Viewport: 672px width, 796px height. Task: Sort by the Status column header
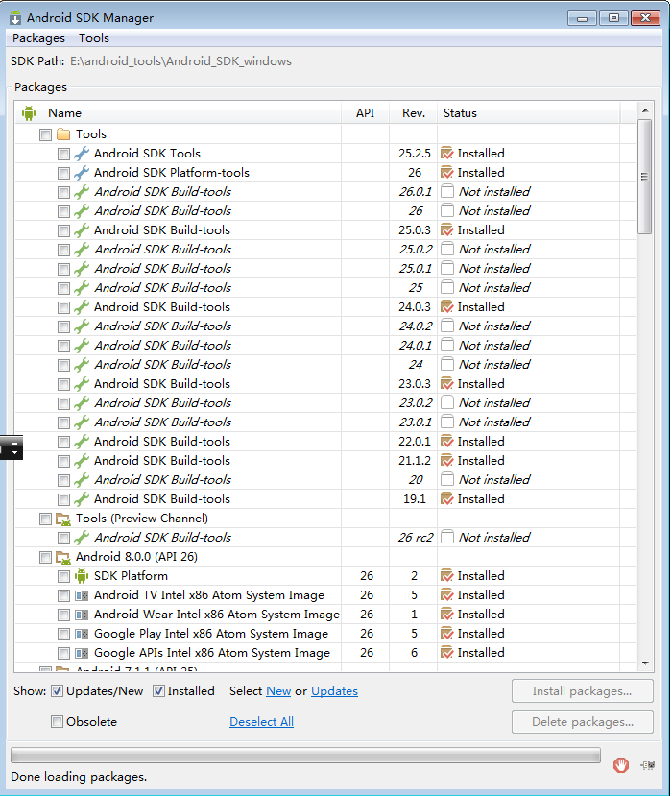point(529,113)
